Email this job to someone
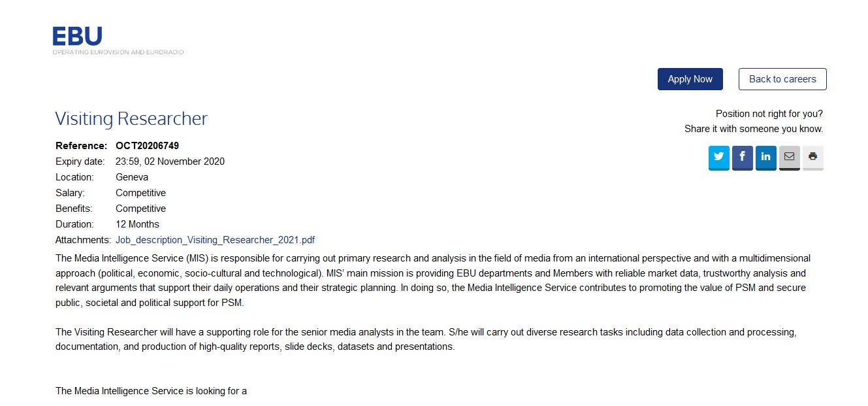Screen dimensions: 868x406 [789, 157]
